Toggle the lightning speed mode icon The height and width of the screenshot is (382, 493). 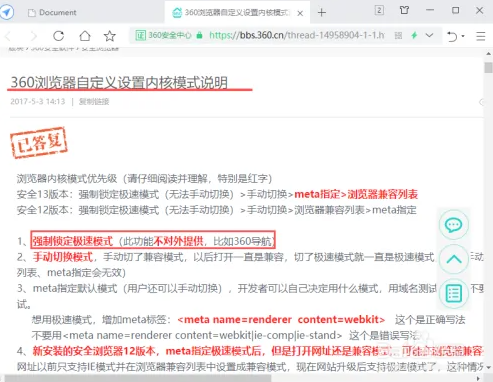414,35
